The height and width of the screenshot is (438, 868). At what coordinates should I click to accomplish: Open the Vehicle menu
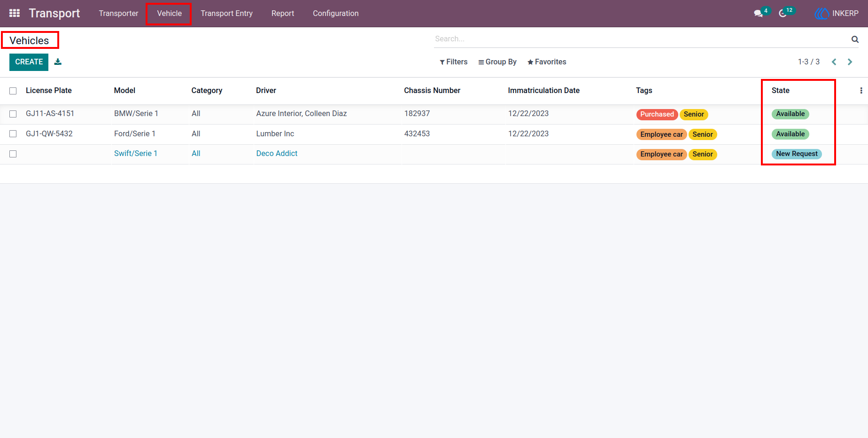point(169,13)
